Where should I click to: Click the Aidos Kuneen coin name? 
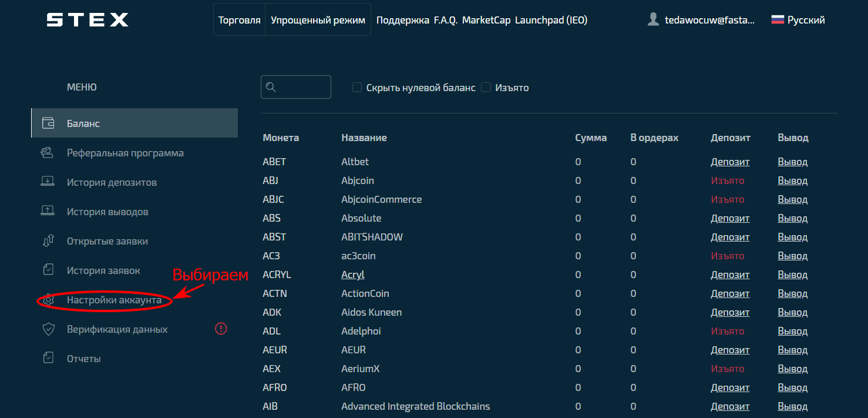point(371,312)
